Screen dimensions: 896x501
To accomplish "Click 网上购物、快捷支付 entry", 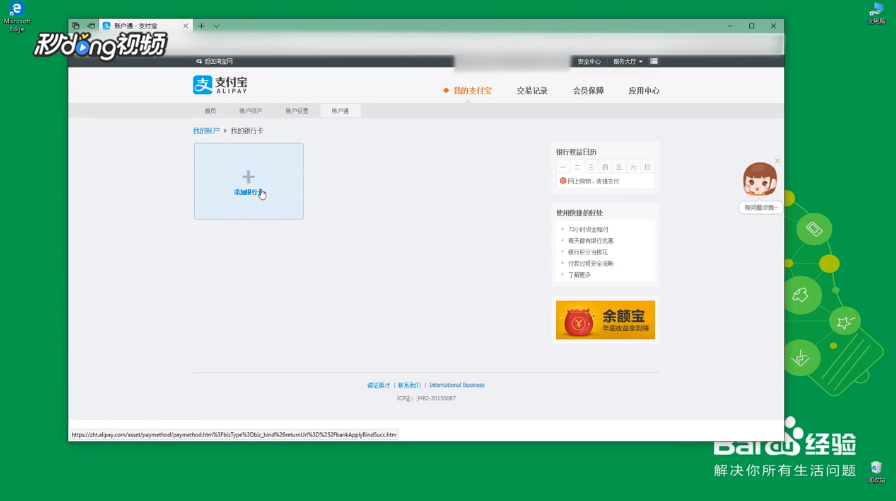I will coord(593,181).
